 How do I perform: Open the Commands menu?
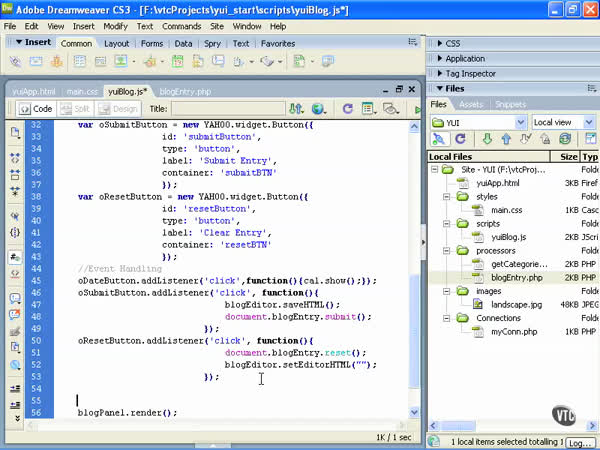[x=181, y=26]
